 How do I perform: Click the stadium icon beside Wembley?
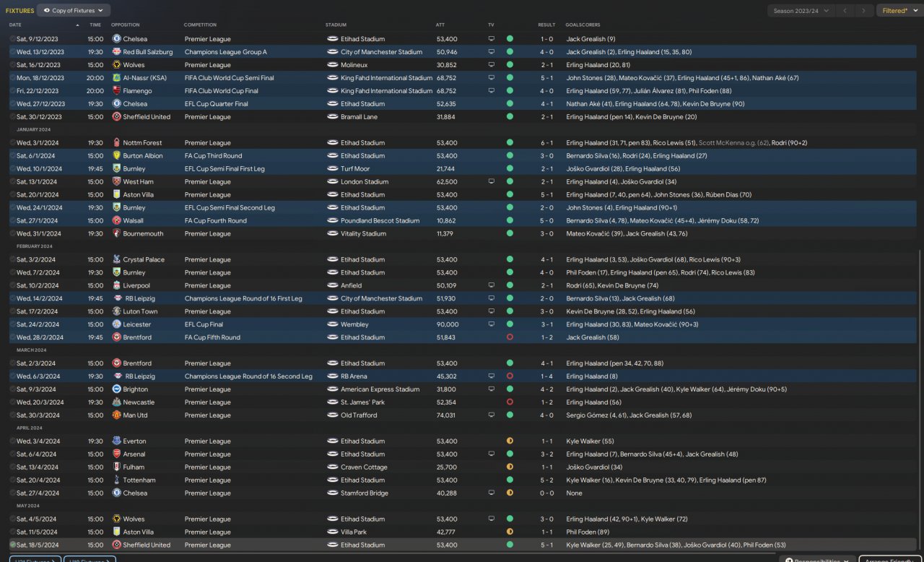[x=332, y=325]
